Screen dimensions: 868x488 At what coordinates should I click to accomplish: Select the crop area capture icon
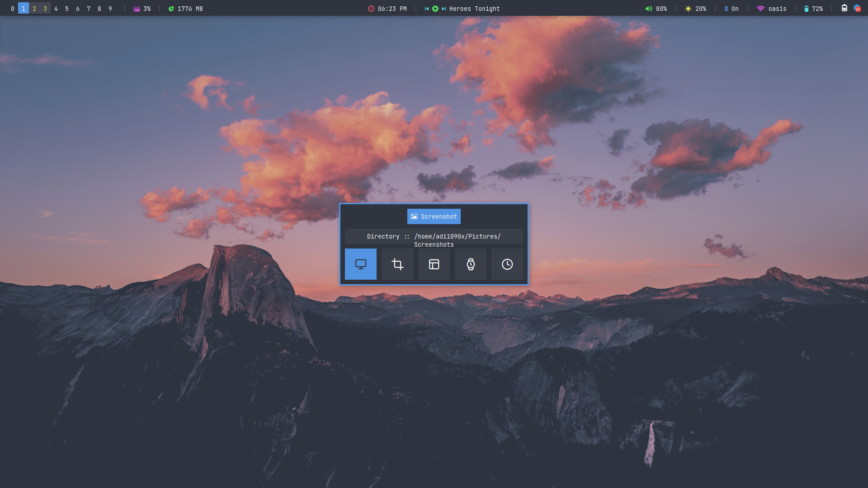(x=397, y=264)
